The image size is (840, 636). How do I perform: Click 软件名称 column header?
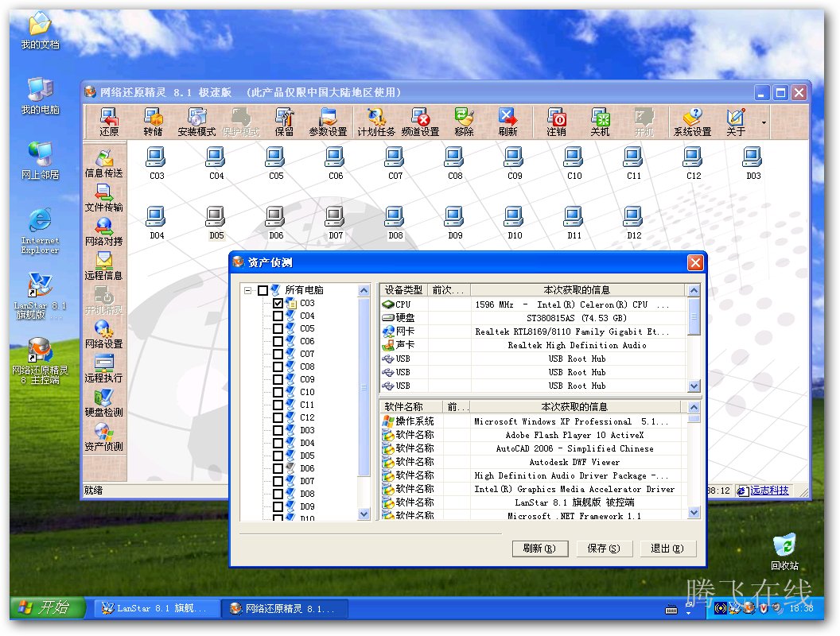[410, 407]
